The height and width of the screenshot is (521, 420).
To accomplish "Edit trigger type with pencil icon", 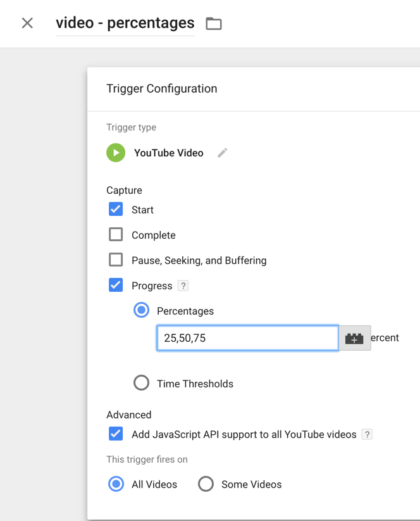I will pyautogui.click(x=223, y=153).
